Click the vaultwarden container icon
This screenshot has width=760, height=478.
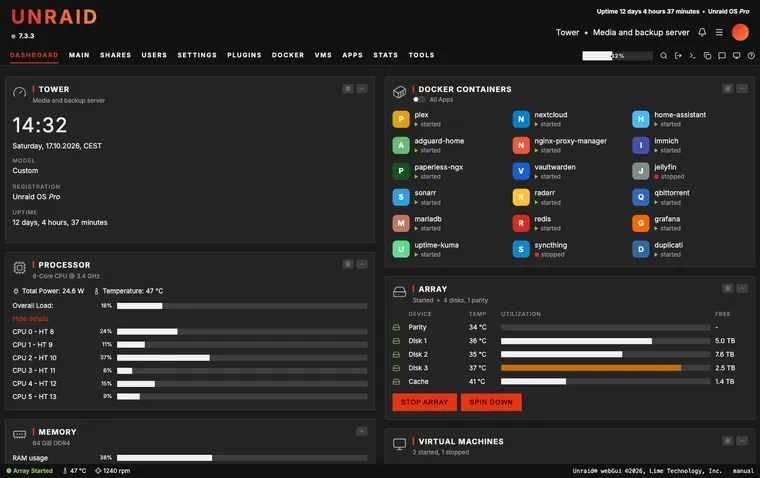pyautogui.click(x=521, y=171)
